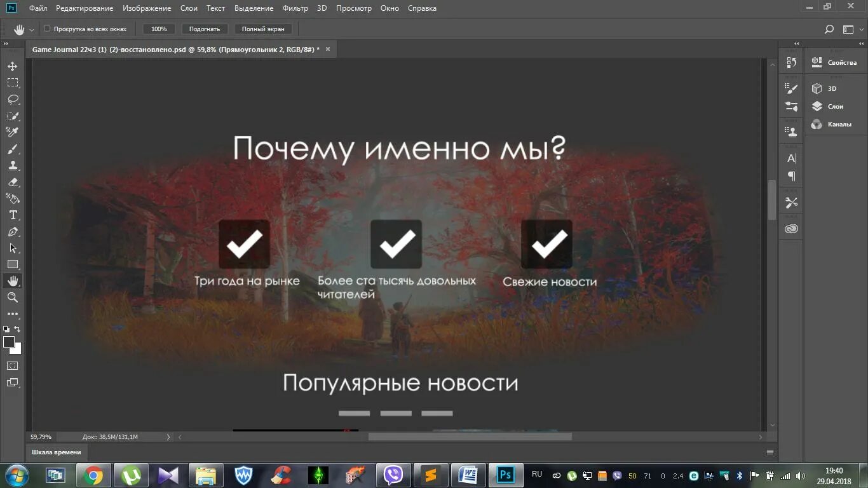Click the foreground color swatch
The image size is (868, 488).
[x=9, y=342]
